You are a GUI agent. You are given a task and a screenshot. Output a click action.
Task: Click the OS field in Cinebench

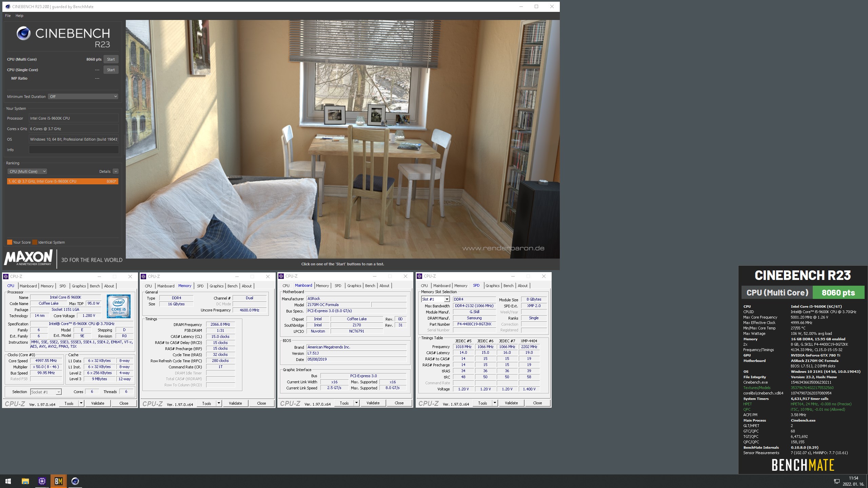74,139
